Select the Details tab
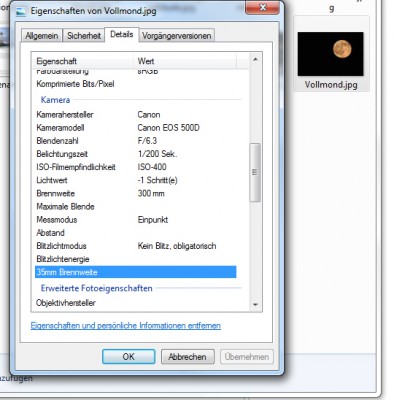This screenshot has width=394, height=400. pos(122,34)
